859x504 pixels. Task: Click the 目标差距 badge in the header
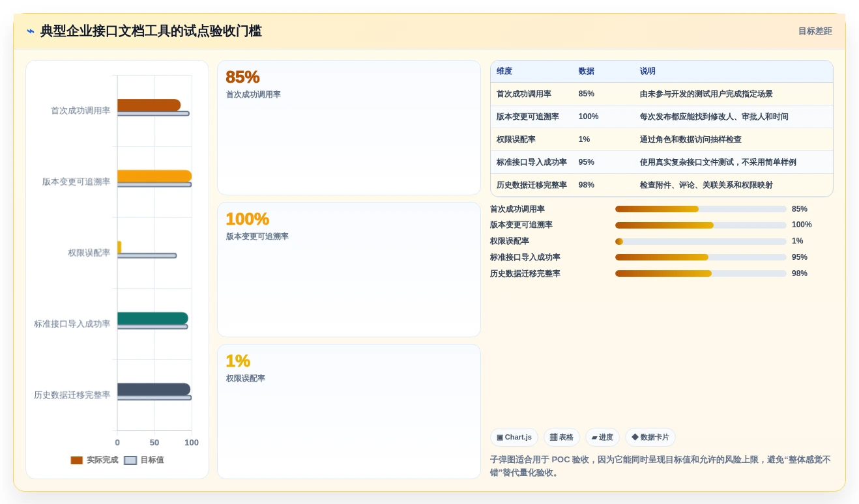(x=815, y=31)
